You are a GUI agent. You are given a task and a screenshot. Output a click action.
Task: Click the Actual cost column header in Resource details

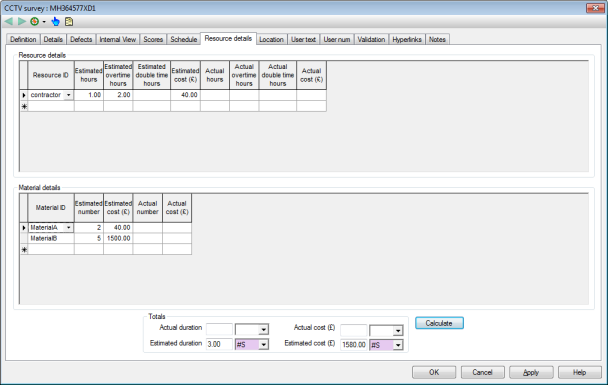[311, 75]
